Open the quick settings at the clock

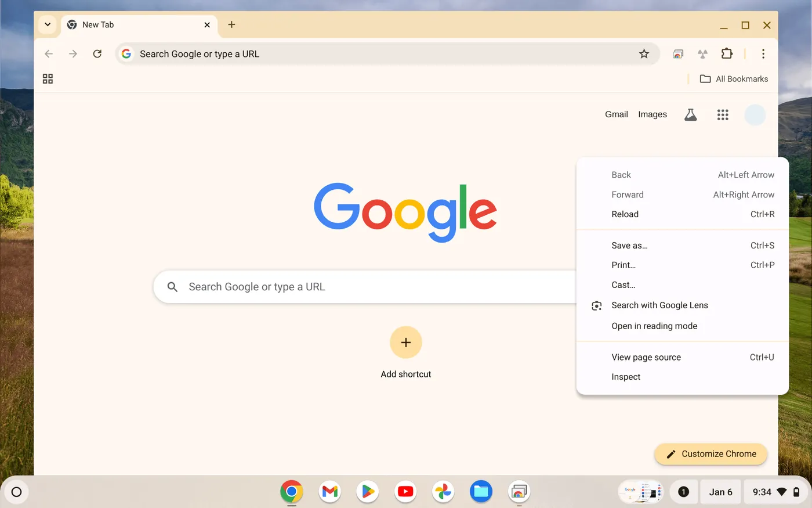775,492
